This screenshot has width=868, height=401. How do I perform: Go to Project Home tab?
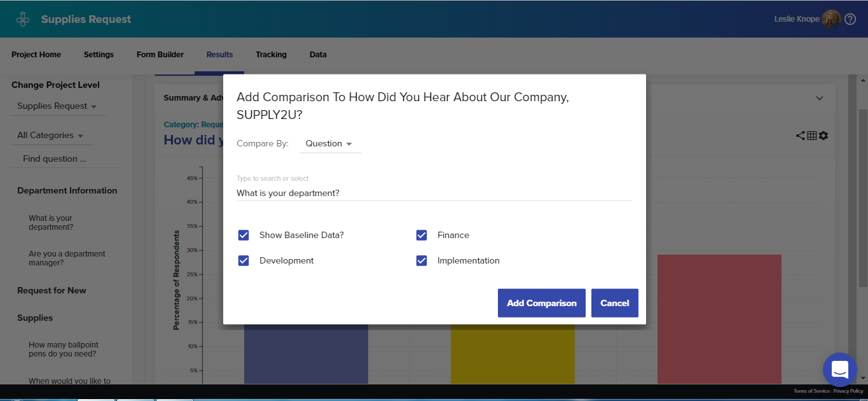point(36,55)
